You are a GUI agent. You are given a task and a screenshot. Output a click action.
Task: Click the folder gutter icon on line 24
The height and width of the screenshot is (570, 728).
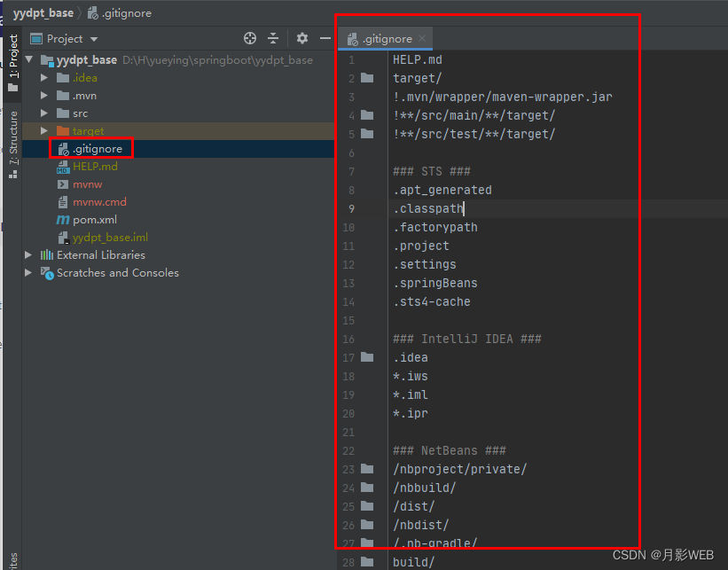pyautogui.click(x=367, y=487)
